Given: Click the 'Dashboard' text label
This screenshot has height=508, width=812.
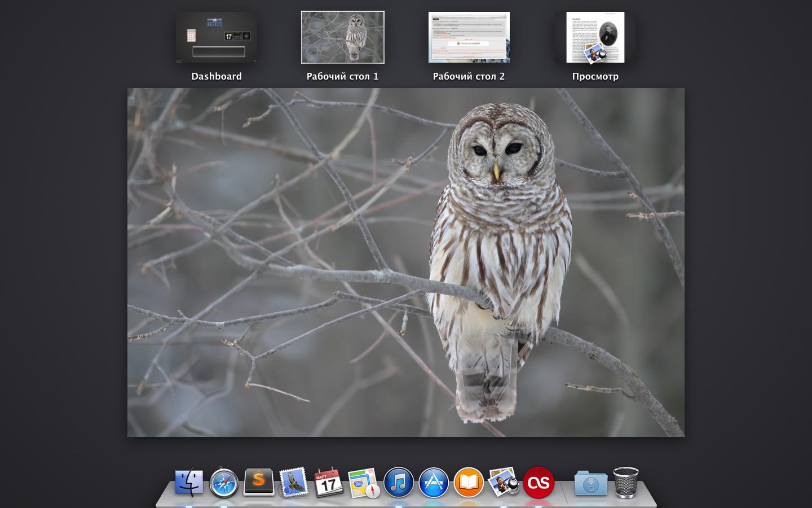Looking at the screenshot, I should point(217,77).
